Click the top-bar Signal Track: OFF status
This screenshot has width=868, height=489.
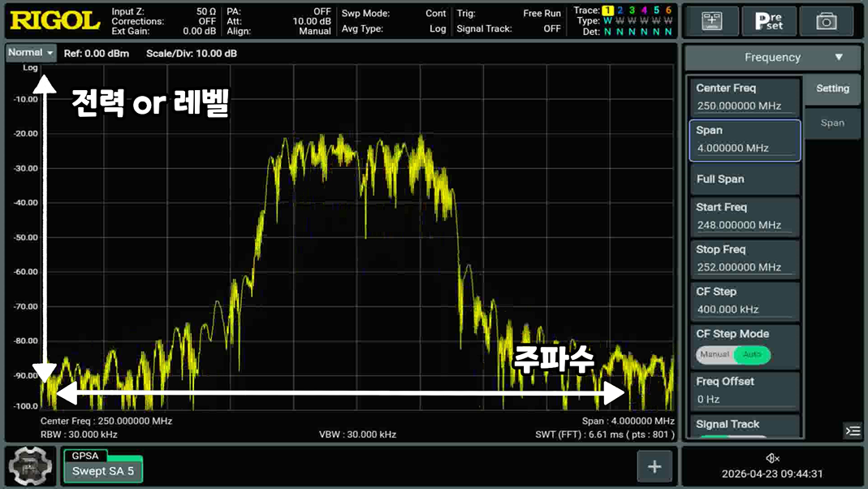509,28
